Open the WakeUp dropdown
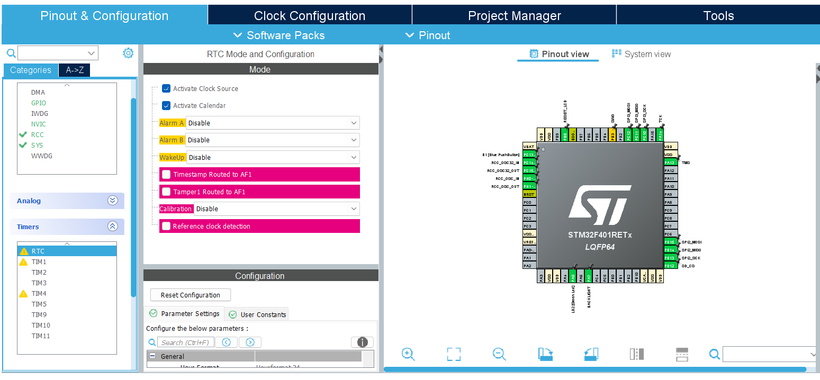The image size is (820, 380). pos(272,157)
